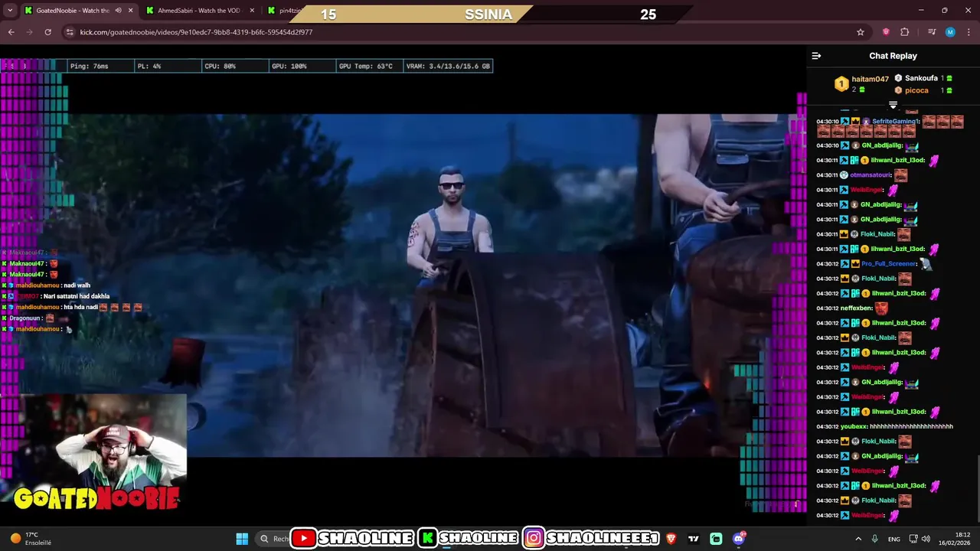
Task: Open picoca in the gift leaderboard
Action: (916, 90)
